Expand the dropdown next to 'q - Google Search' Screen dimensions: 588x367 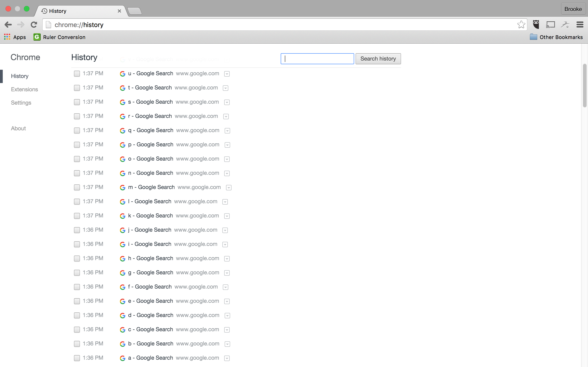tap(227, 131)
